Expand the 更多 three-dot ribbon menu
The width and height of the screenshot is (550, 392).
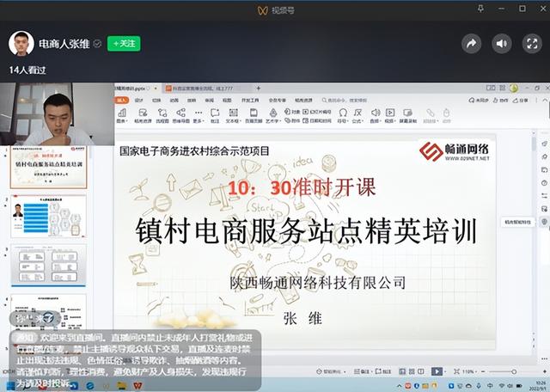tap(199, 116)
